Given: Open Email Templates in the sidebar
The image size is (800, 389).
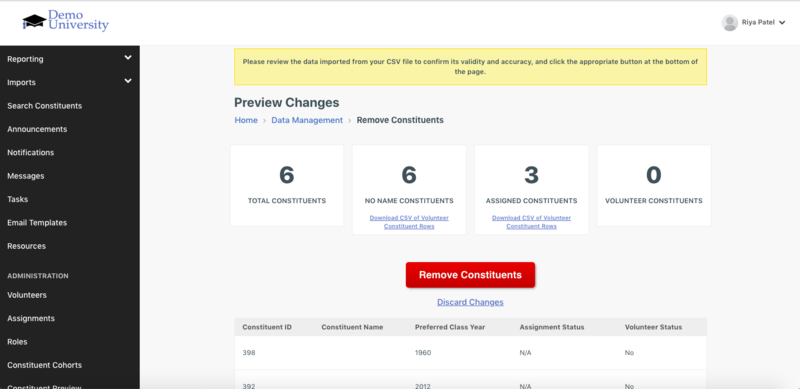Looking at the screenshot, I should click(x=37, y=223).
